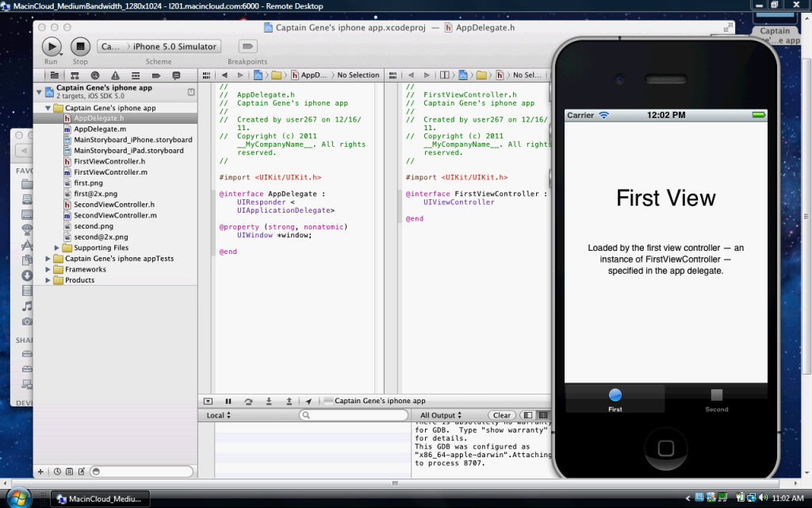Click the simulate location arrow icon
This screenshot has width=812, height=508.
pyautogui.click(x=308, y=402)
